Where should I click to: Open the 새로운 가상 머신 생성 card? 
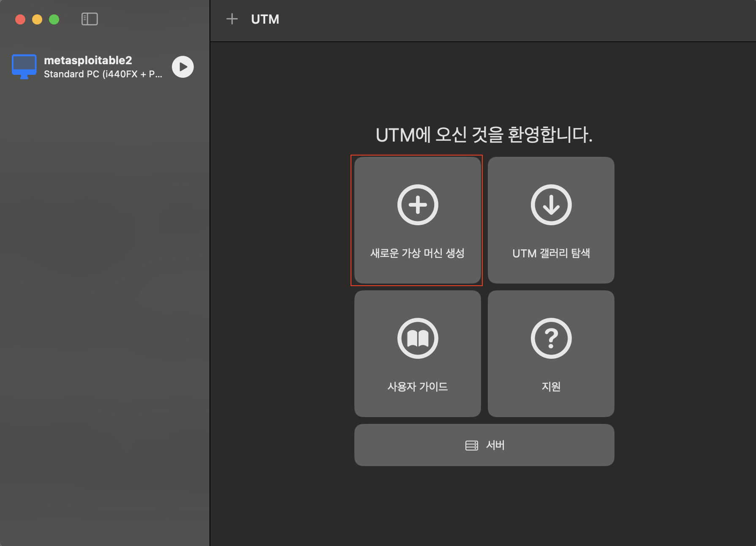417,220
